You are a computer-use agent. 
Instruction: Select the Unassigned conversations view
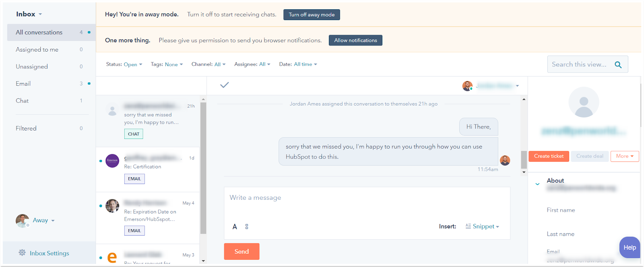click(x=32, y=66)
